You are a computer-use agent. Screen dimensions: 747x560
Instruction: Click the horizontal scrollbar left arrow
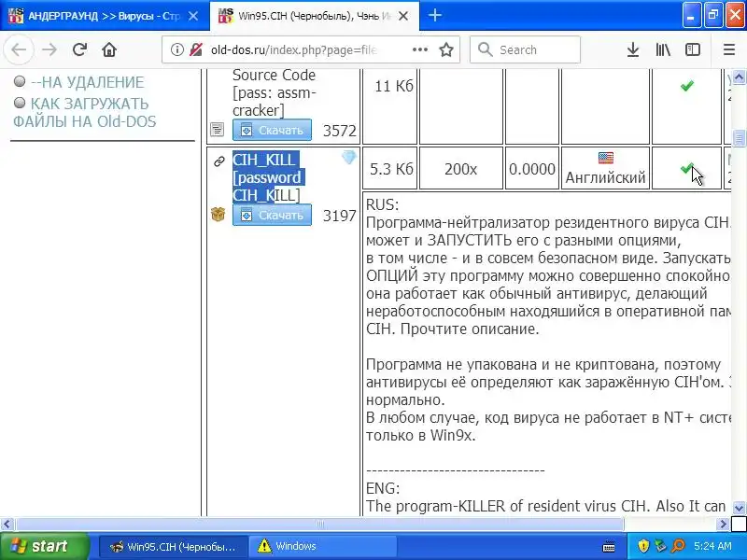pyautogui.click(x=7, y=525)
